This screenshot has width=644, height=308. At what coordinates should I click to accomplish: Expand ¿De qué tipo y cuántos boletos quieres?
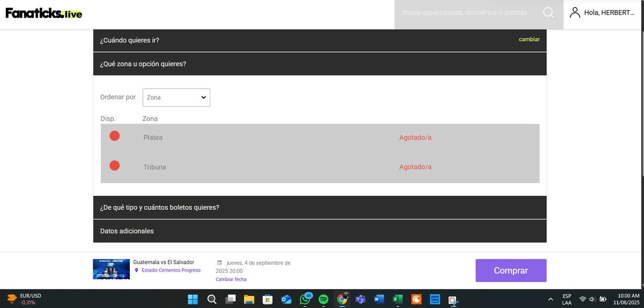click(320, 207)
